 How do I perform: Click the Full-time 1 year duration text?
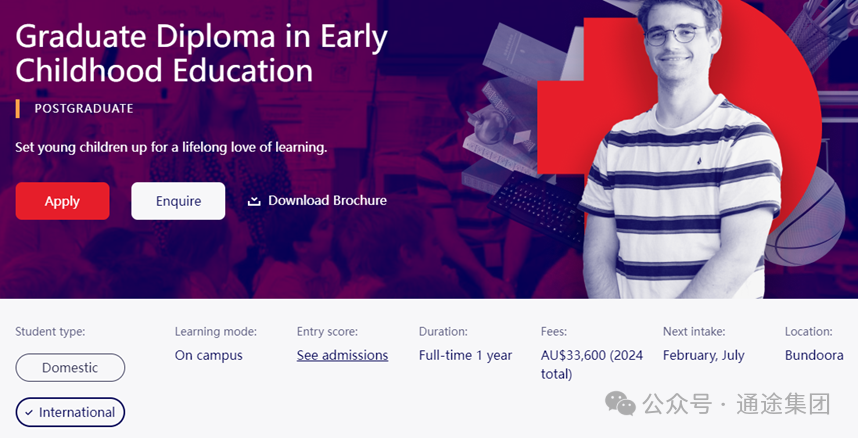pyautogui.click(x=465, y=355)
